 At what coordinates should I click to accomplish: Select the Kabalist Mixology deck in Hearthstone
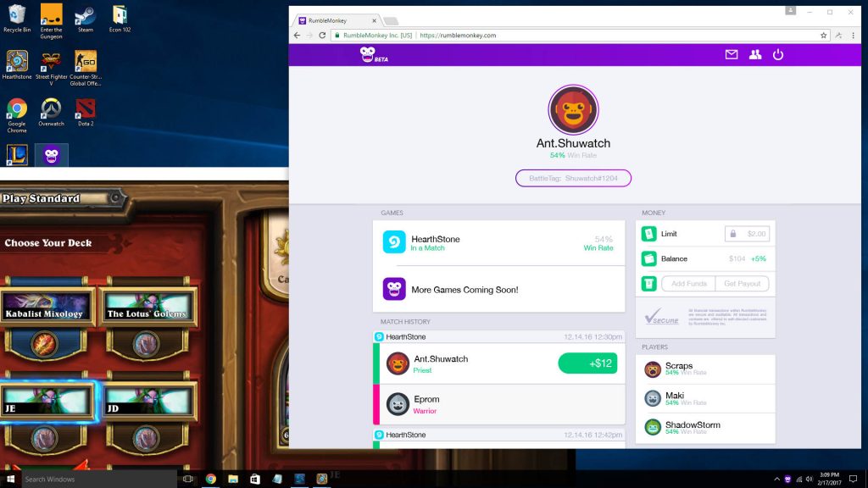(47, 308)
